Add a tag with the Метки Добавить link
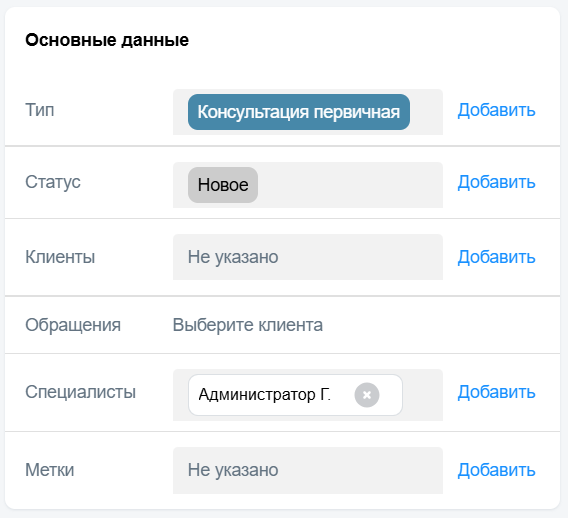The height and width of the screenshot is (518, 568). coord(496,470)
